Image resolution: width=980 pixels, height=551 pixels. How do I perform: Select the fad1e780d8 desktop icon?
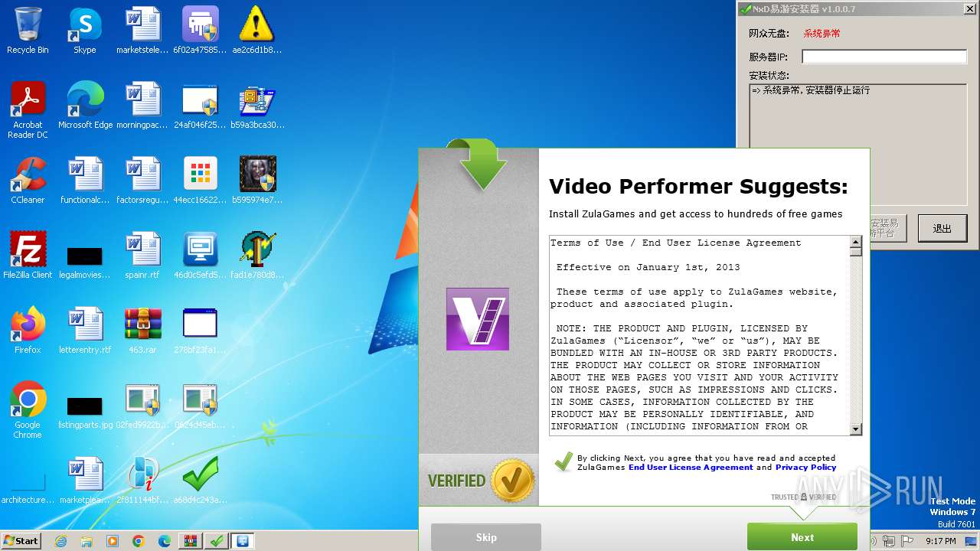click(x=256, y=256)
